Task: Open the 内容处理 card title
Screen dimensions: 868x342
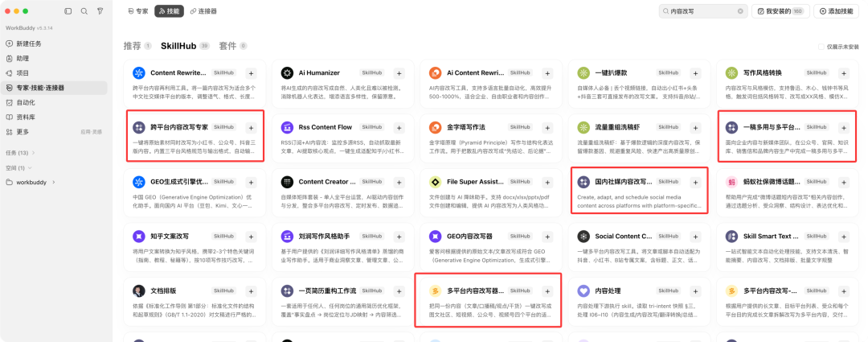Action: pyautogui.click(x=608, y=291)
